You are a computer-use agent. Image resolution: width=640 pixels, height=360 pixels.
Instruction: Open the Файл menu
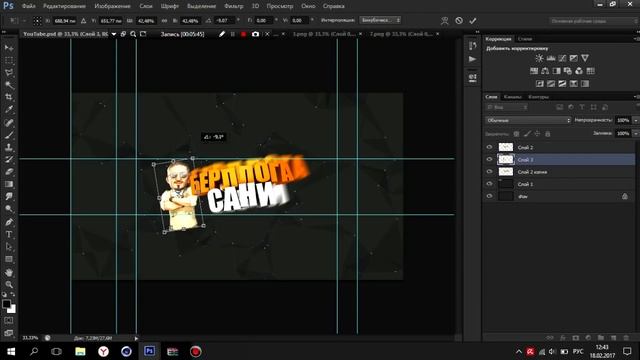pos(28,6)
